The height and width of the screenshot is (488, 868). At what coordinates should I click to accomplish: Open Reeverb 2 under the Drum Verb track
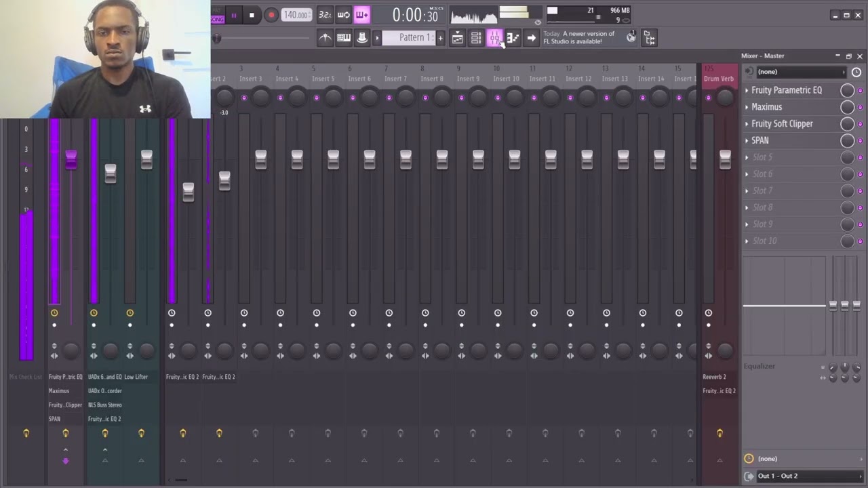[714, 377]
